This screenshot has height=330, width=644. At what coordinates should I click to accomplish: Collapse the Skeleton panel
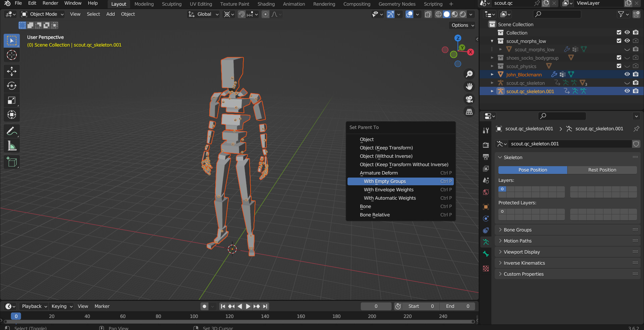point(568,157)
